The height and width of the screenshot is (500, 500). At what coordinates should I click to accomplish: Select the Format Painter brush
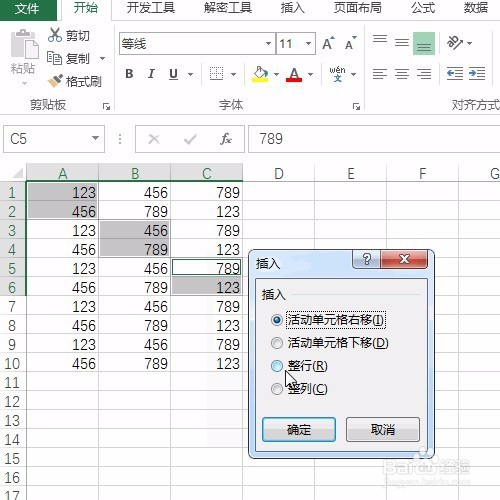[x=55, y=81]
